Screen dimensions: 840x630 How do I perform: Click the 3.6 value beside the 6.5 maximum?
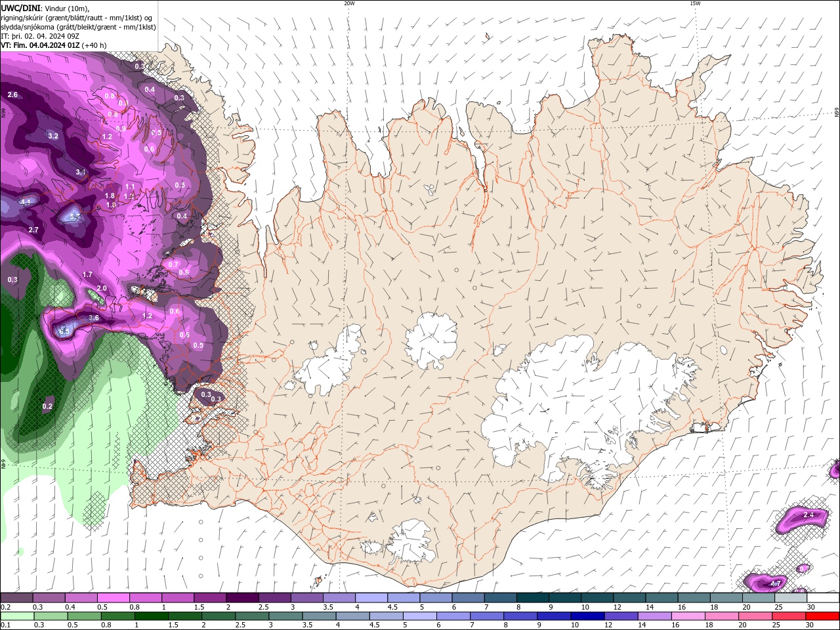point(94,318)
